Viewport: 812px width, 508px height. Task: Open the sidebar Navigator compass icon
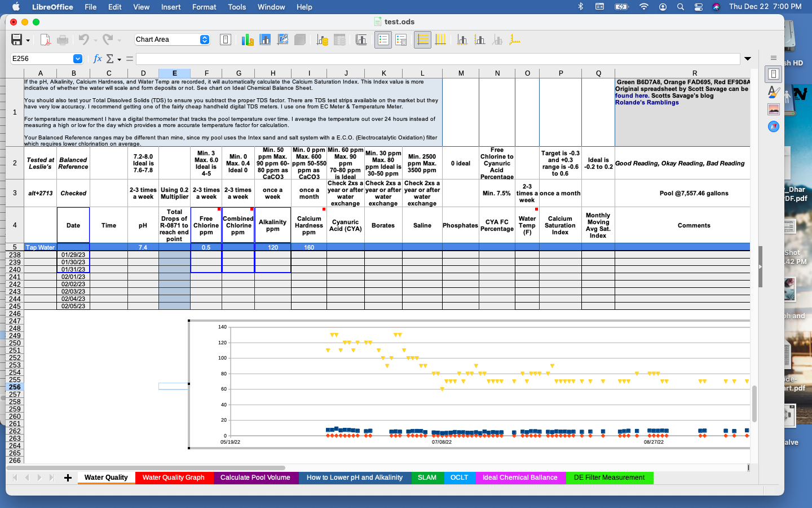(774, 126)
